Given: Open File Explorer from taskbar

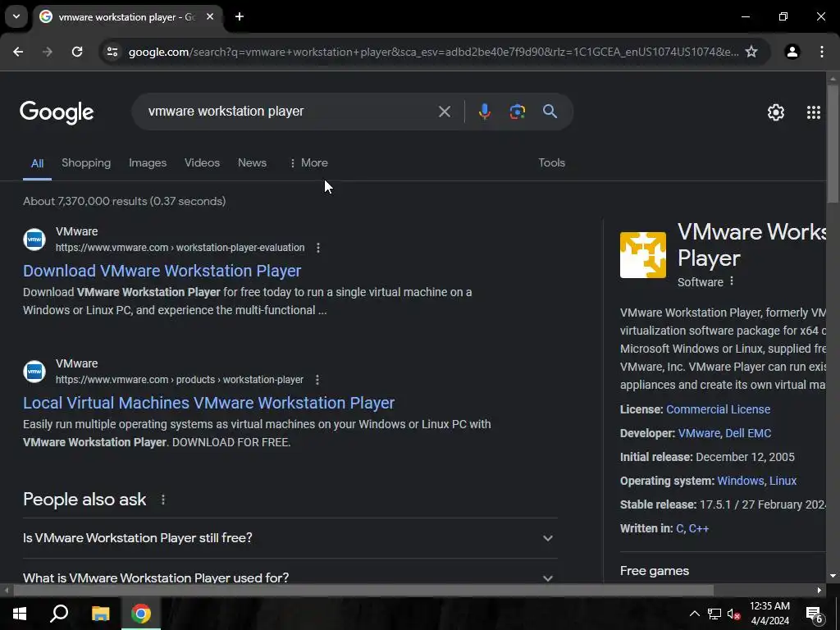Looking at the screenshot, I should [100, 614].
